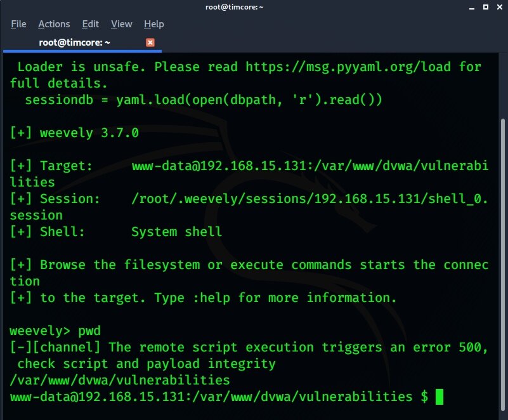Click the 'weevely> pwd' command line
Image resolution: width=508 pixels, height=420 pixels.
[x=55, y=331]
